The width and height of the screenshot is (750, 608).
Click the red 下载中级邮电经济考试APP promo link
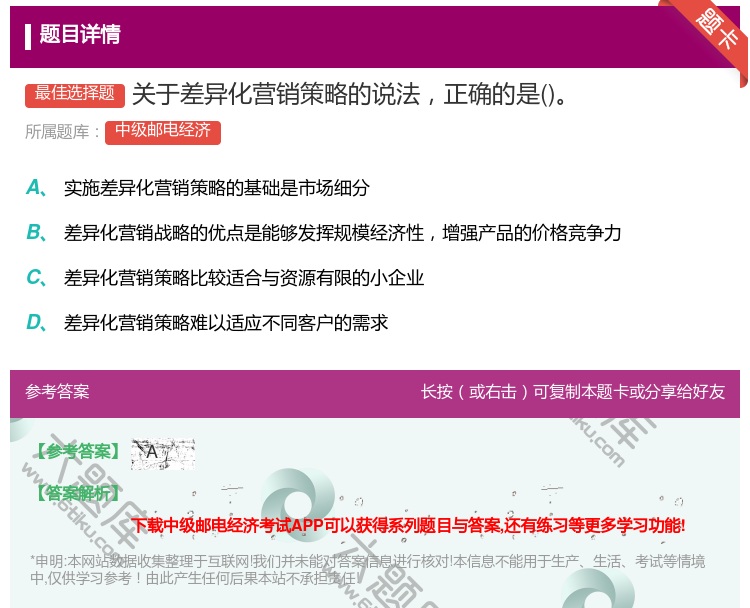[x=408, y=525]
